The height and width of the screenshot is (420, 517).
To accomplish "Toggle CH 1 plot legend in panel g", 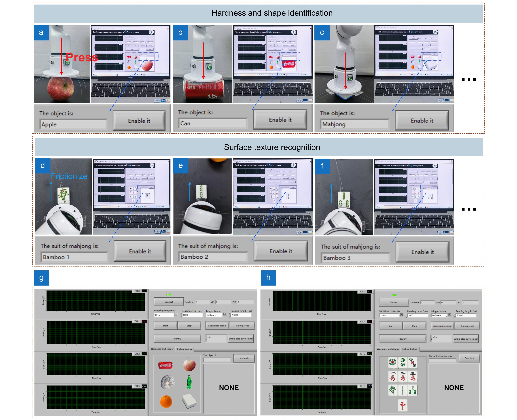I will [x=144, y=321].
